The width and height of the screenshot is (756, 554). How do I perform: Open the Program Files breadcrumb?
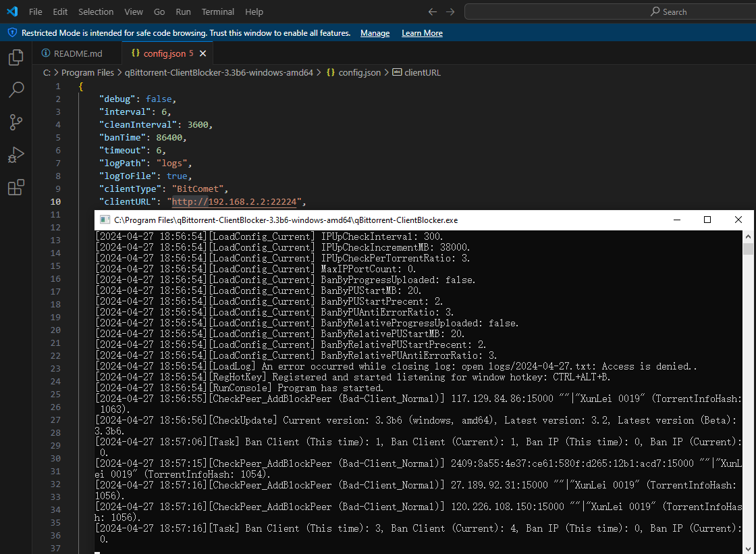[x=87, y=72]
